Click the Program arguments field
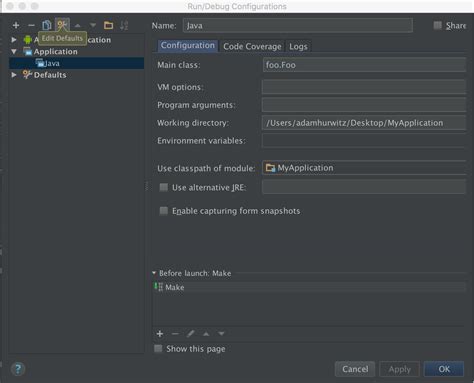Screen dimensions: 474x383 coord(364,105)
